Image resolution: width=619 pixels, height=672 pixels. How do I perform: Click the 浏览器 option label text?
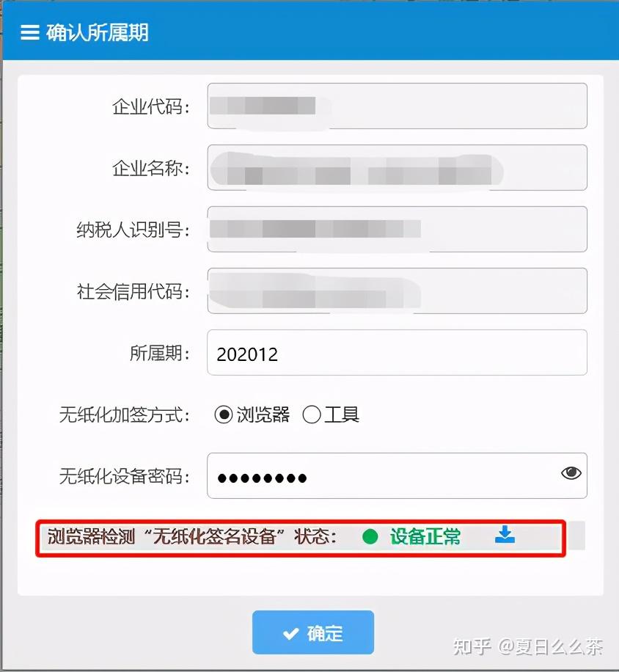pos(263,414)
